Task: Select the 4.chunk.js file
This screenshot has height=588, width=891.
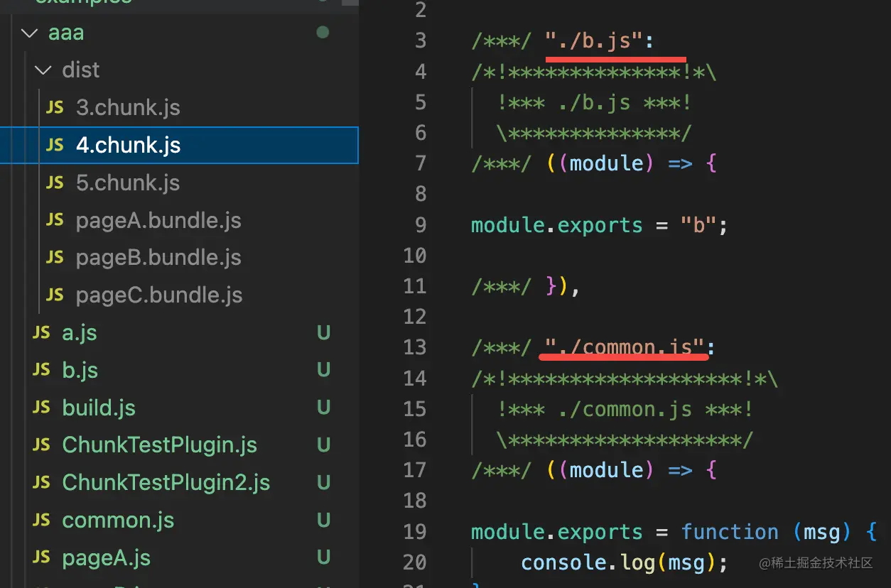Action: [179, 145]
